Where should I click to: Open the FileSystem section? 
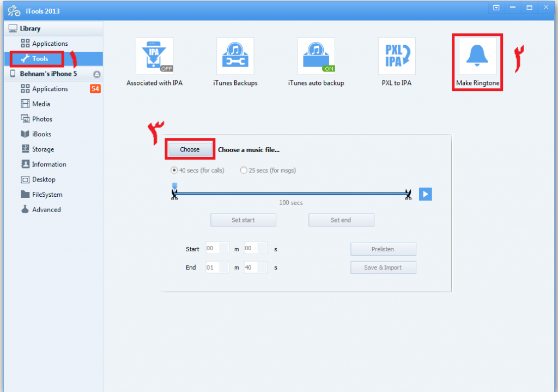[x=54, y=195]
